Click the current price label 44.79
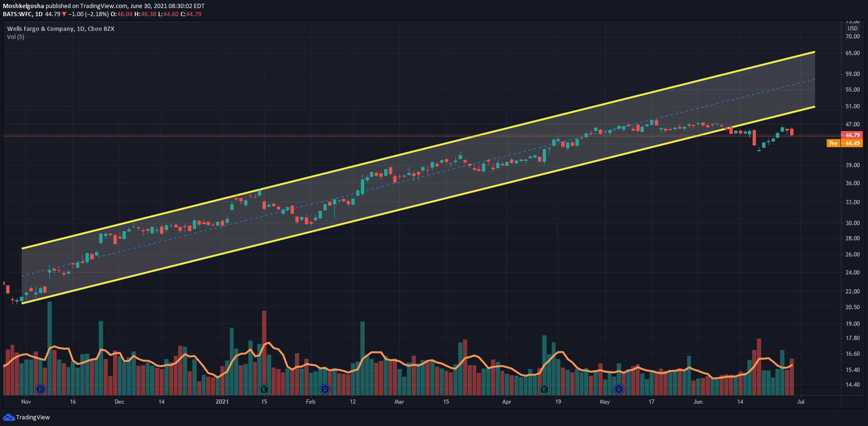Image resolution: width=868 pixels, height=426 pixels. 852,135
